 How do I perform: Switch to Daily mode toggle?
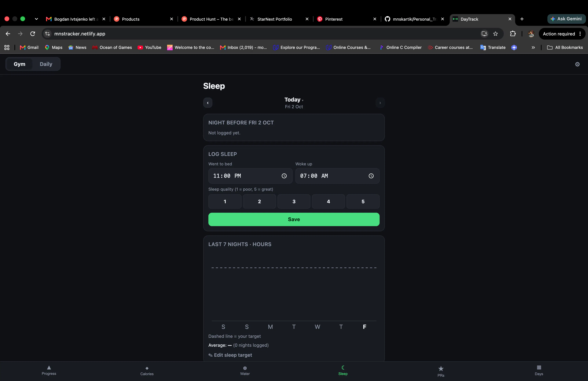46,64
